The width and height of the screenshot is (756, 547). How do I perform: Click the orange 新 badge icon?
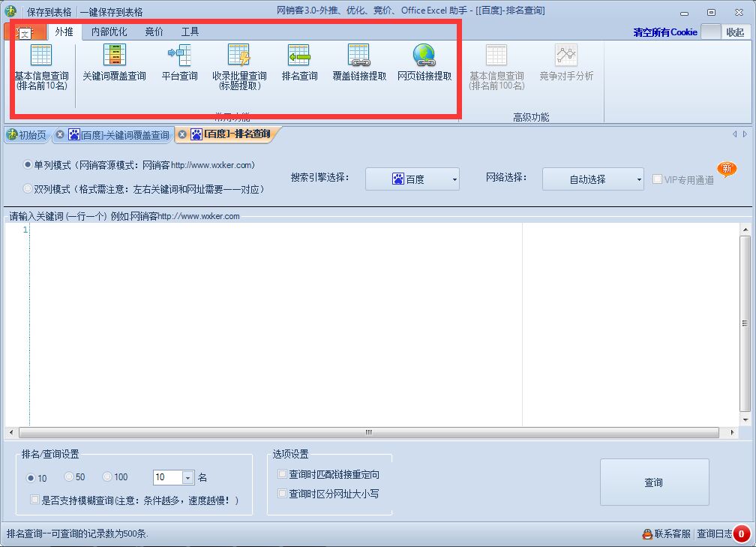[x=727, y=170]
